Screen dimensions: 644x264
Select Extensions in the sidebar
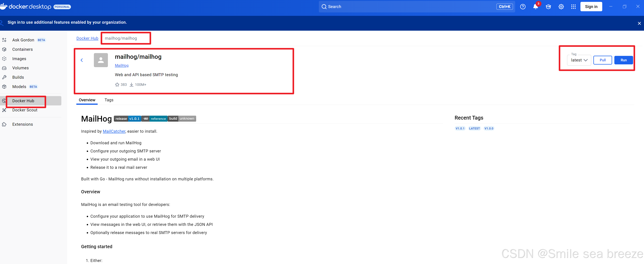click(x=22, y=124)
